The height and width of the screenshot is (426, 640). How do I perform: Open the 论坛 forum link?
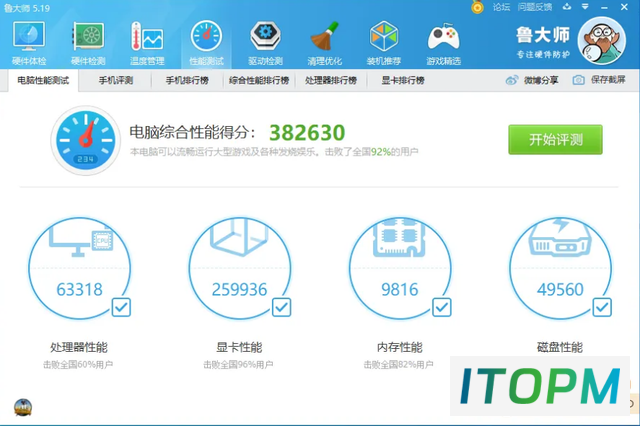501,7
